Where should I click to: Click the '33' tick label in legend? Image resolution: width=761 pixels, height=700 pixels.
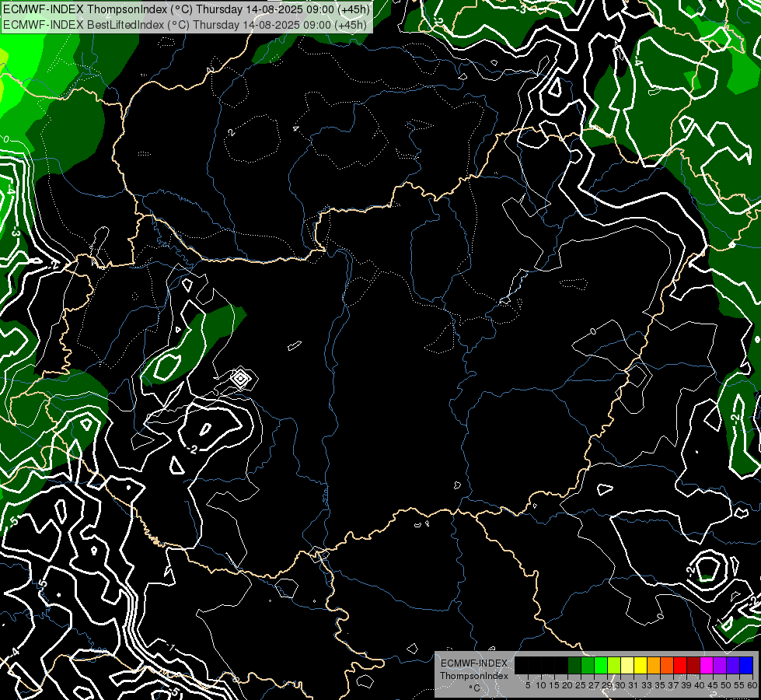click(x=647, y=685)
